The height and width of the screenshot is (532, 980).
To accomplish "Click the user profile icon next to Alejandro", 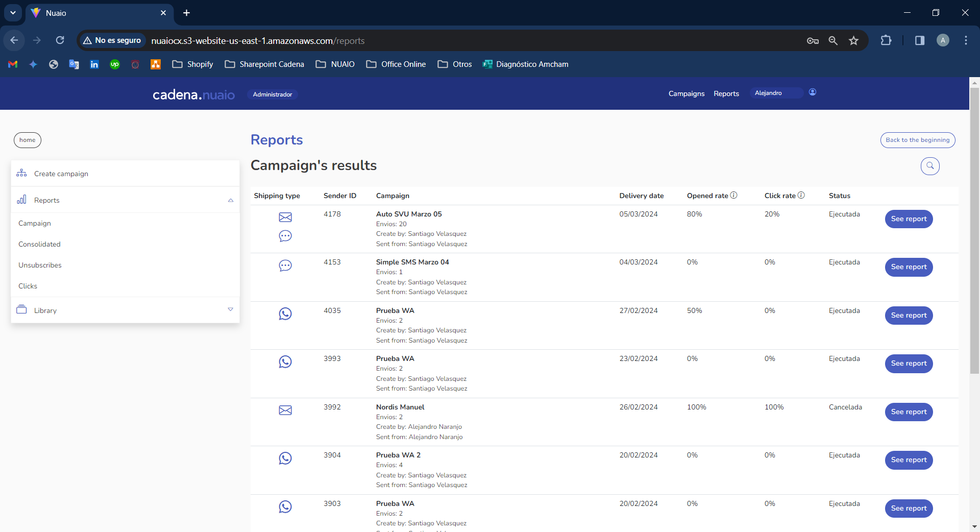I will pos(813,92).
